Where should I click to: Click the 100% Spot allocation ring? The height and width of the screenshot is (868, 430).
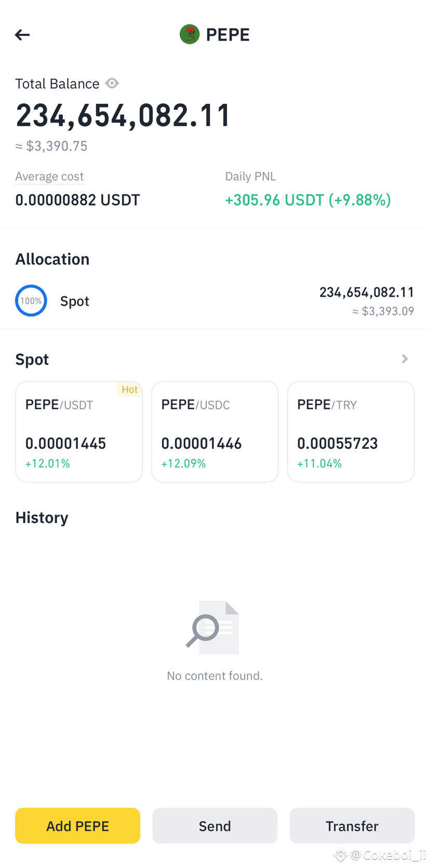click(x=31, y=301)
